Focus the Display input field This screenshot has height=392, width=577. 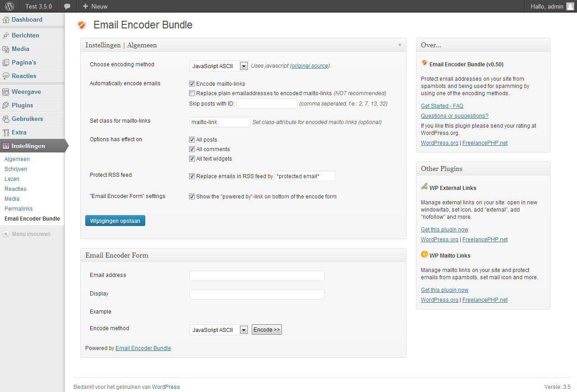(x=257, y=294)
